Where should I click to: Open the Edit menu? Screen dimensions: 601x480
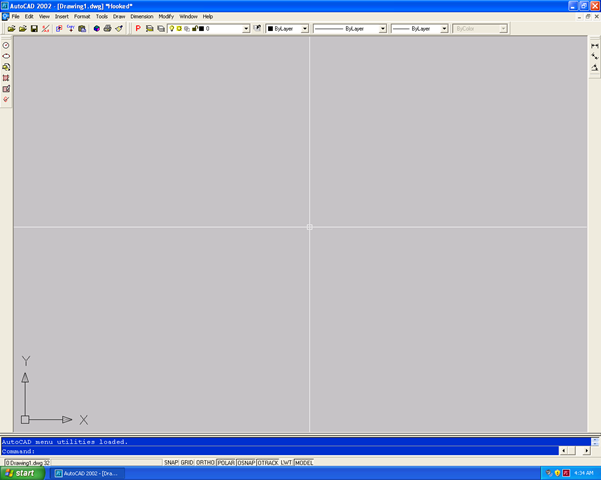click(29, 16)
